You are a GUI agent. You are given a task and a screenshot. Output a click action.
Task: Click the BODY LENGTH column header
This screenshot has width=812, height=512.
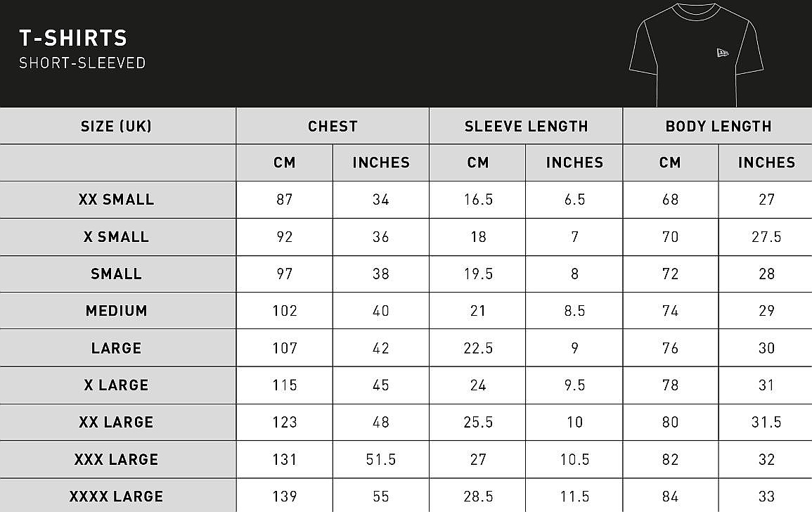pyautogui.click(x=718, y=127)
